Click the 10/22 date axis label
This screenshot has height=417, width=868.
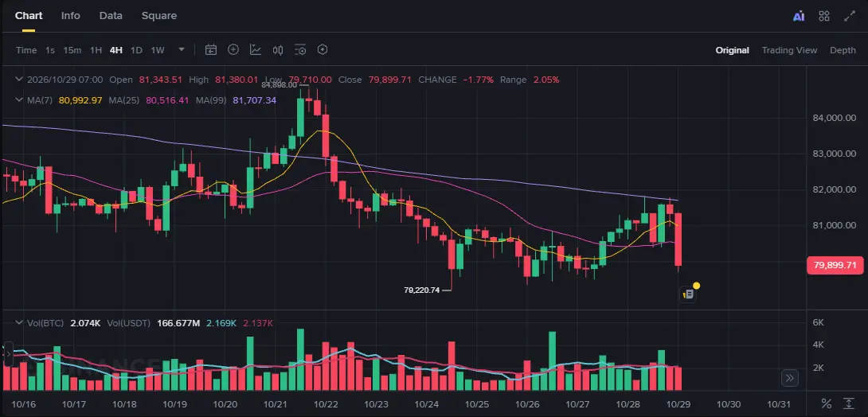326,404
